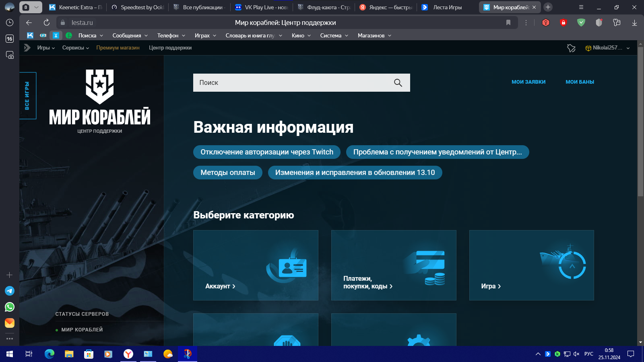
Task: Click the Мир кораблей shield logo
Action: (x=100, y=86)
